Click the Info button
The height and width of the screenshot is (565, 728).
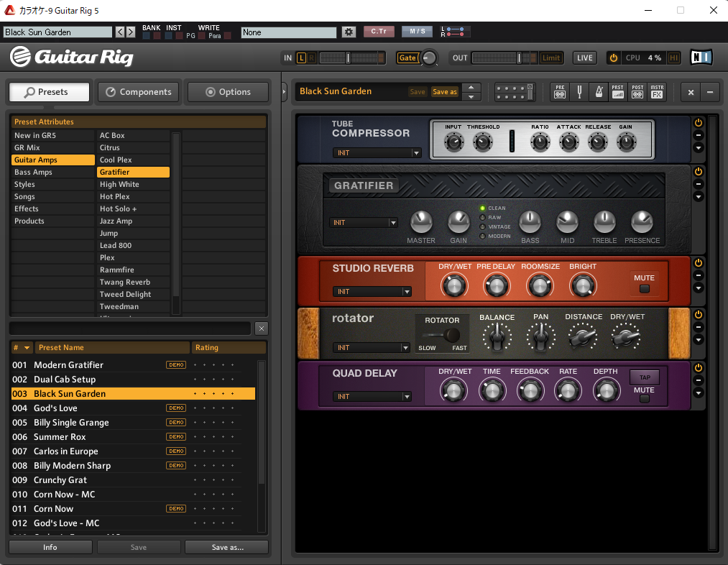50,547
